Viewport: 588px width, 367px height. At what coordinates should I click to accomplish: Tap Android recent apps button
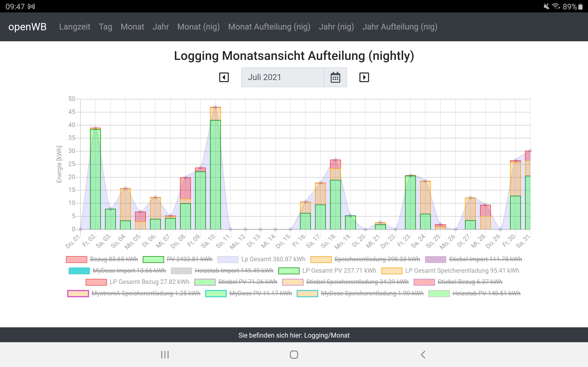point(165,354)
